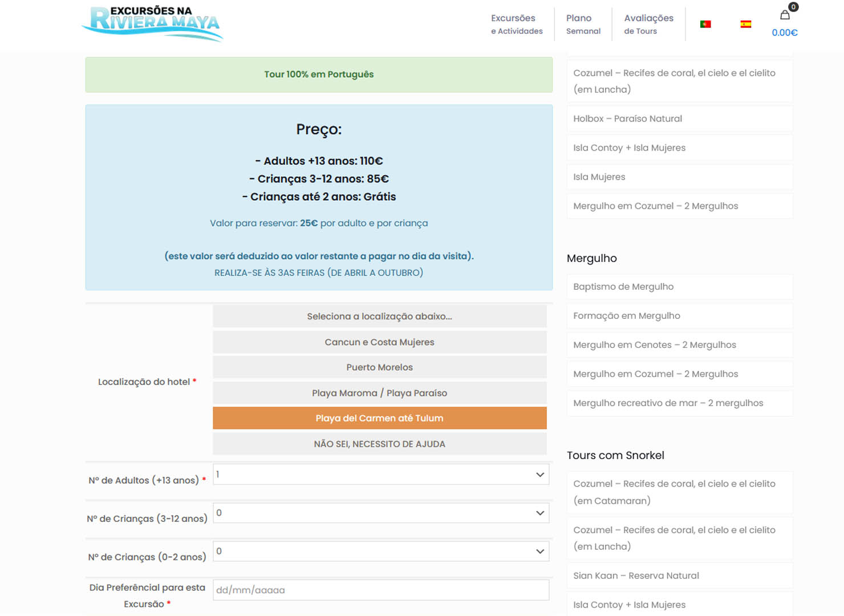The height and width of the screenshot is (616, 844).
Task: Visit Baptismo de Mergulho link
Action: coord(623,287)
